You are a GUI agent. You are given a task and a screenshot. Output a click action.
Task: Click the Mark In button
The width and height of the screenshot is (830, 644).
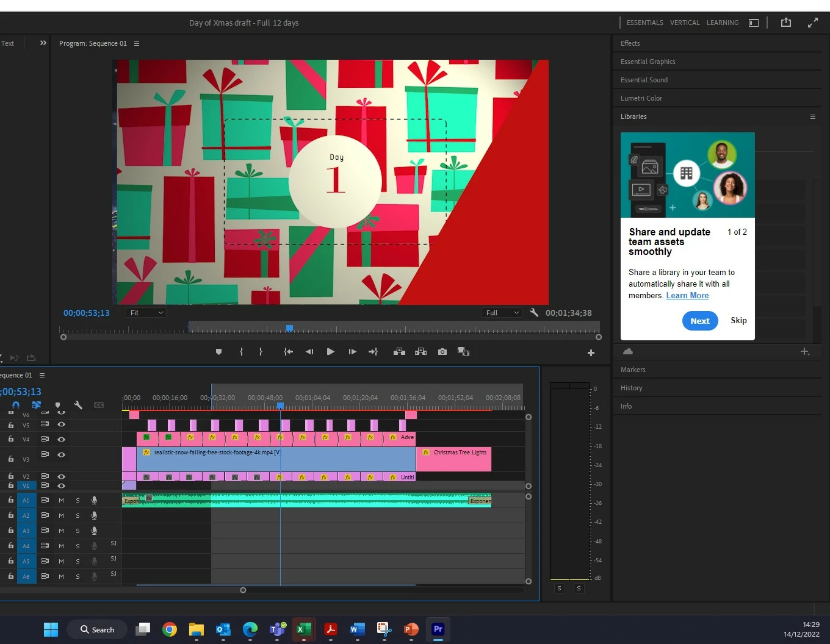tap(242, 352)
